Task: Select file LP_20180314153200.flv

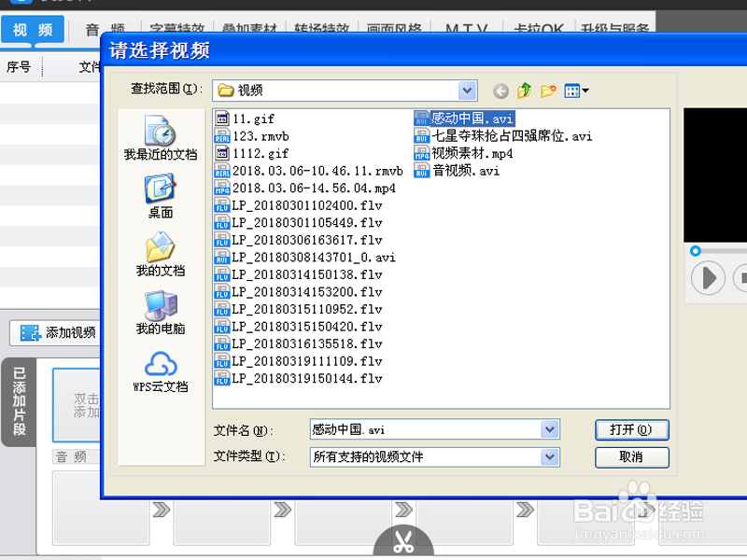Action: pyautogui.click(x=298, y=291)
